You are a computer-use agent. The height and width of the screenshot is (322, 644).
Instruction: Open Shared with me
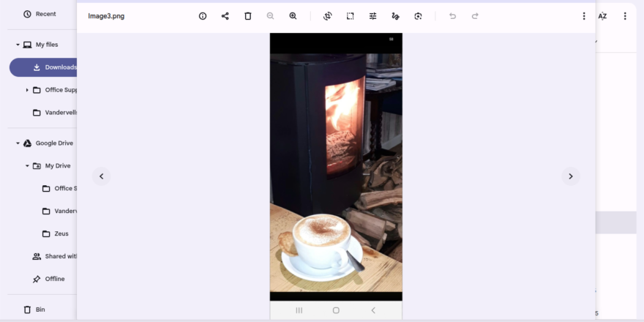click(55, 256)
